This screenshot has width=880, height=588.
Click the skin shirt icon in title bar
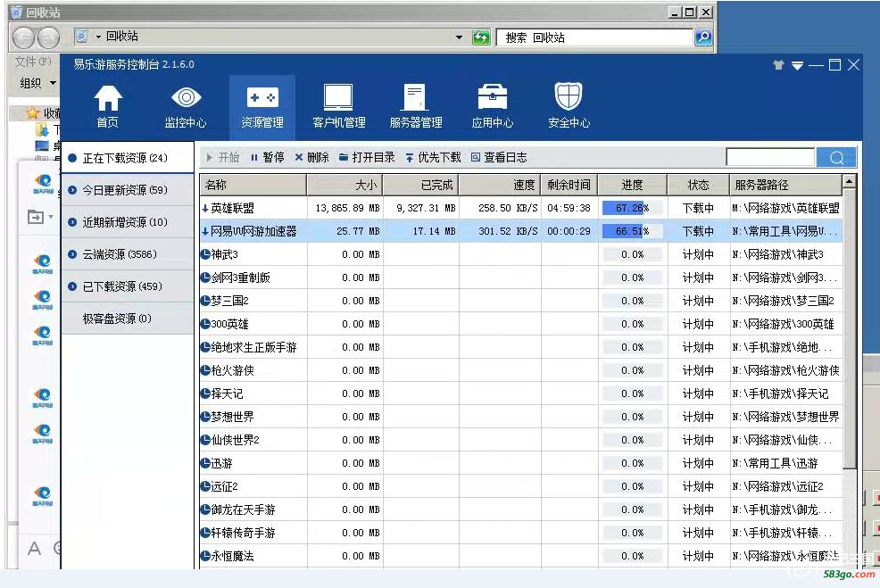coord(778,65)
